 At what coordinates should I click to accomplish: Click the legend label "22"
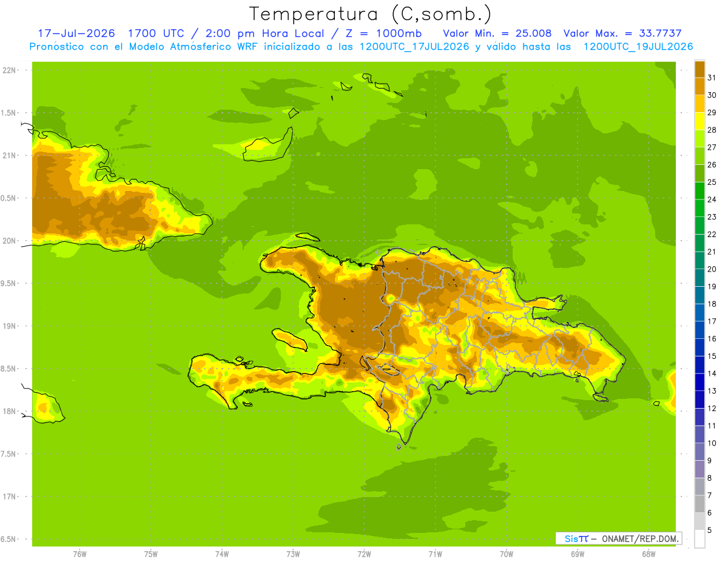(712, 234)
